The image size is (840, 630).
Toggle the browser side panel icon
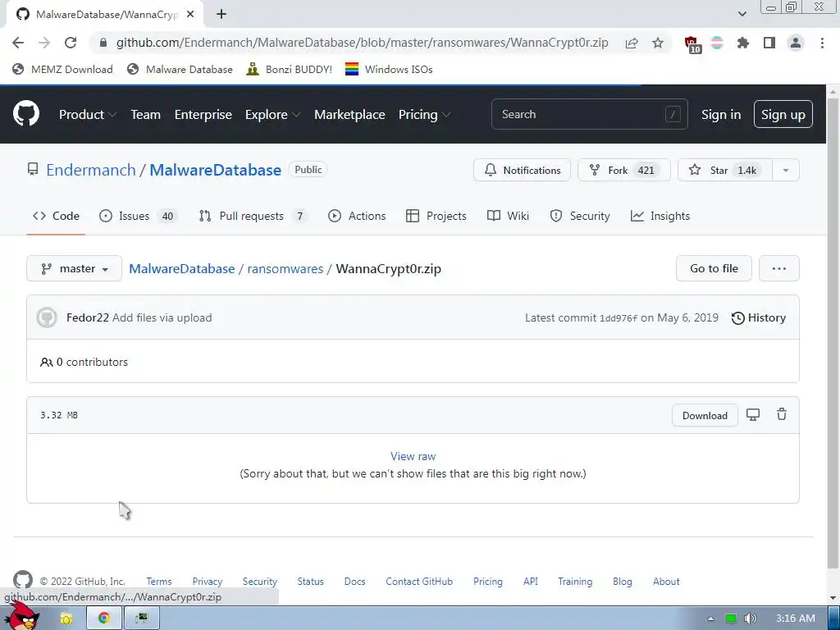point(769,43)
